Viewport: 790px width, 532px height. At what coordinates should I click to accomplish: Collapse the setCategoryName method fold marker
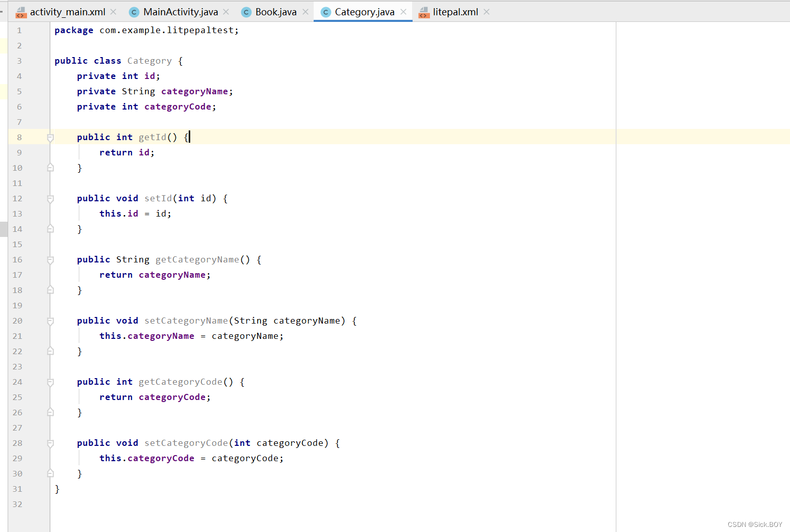(x=50, y=321)
